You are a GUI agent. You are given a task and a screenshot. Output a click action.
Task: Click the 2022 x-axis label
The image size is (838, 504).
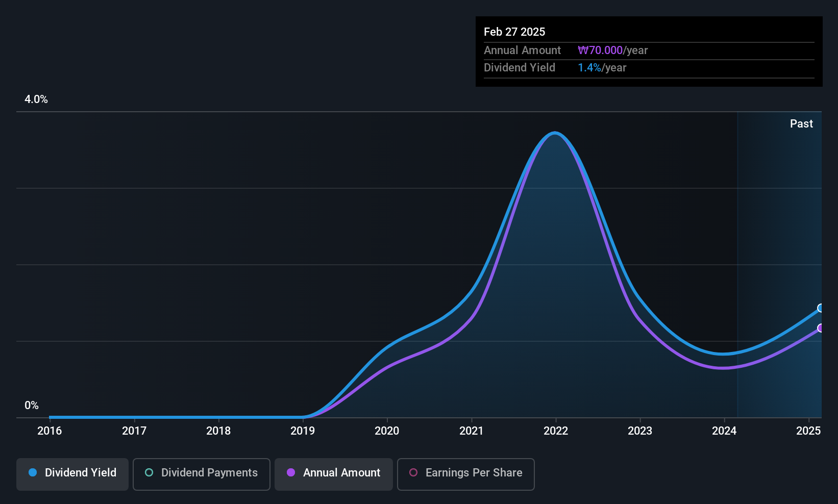click(556, 431)
